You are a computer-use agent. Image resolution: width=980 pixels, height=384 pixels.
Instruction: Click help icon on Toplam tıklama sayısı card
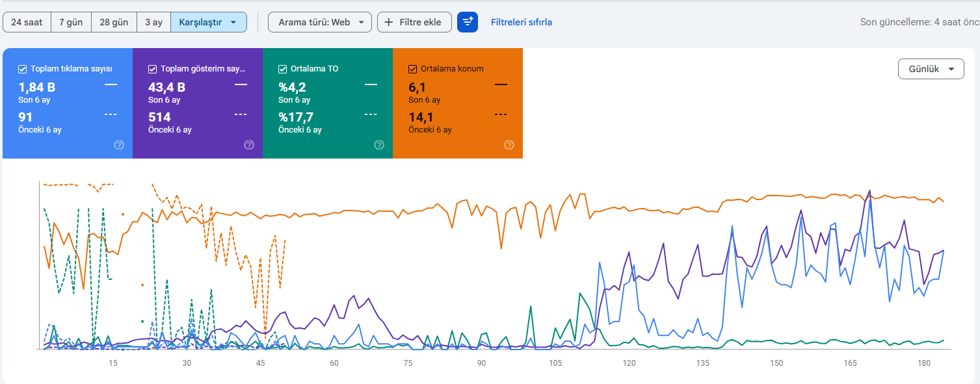click(x=119, y=145)
